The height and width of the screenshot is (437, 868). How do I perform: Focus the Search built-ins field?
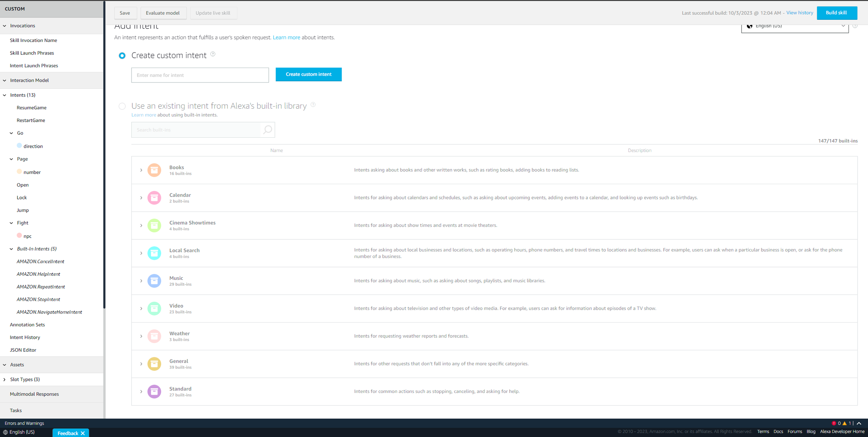pyautogui.click(x=196, y=130)
